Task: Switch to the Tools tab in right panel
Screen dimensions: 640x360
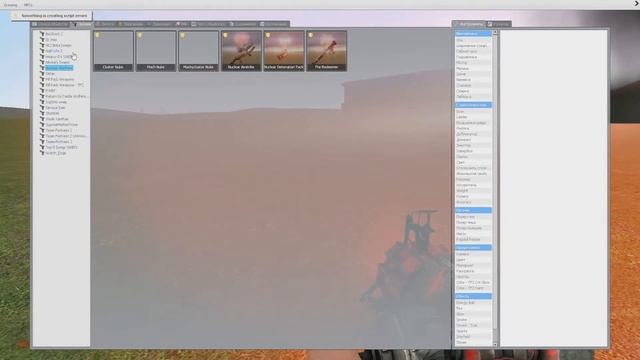Action: (469, 24)
